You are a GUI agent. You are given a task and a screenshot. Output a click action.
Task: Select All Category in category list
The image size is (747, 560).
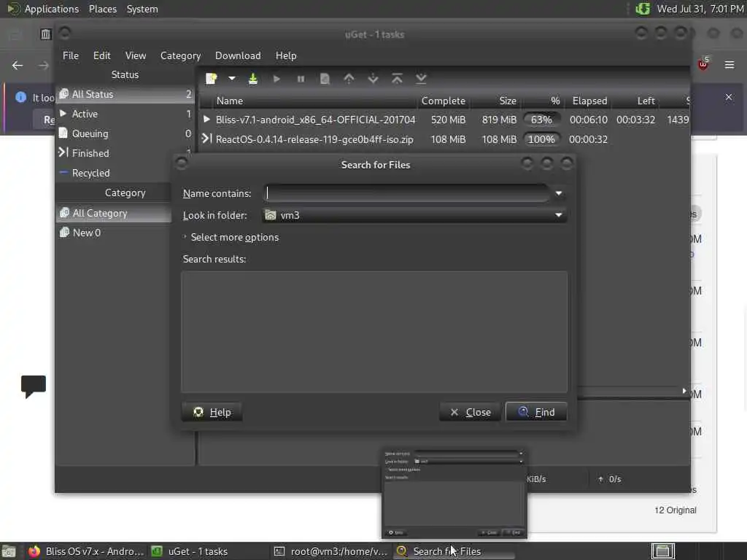(113, 214)
